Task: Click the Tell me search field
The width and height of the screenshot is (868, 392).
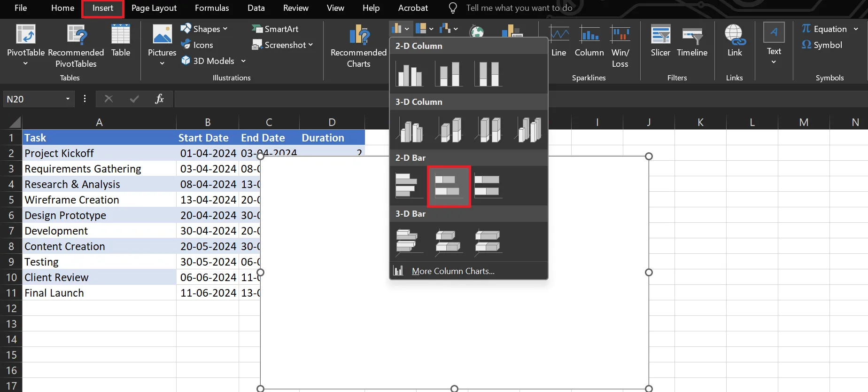Action: point(519,8)
